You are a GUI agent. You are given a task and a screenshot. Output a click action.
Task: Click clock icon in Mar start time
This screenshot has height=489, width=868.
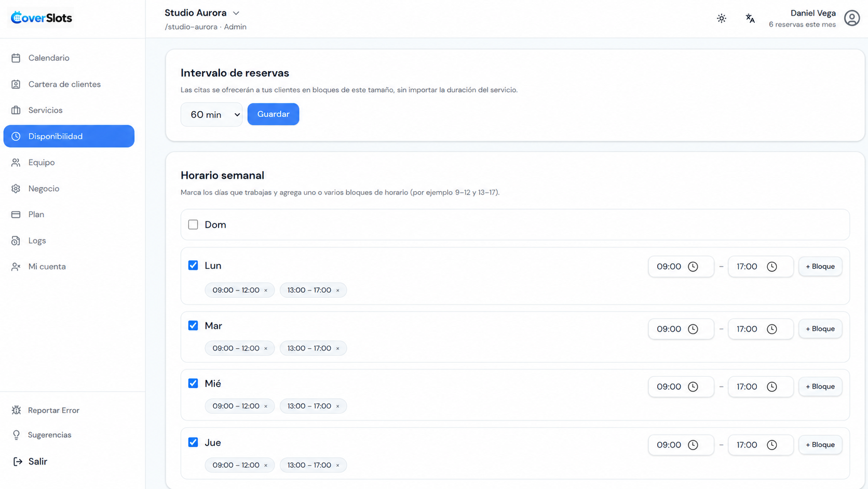693,329
